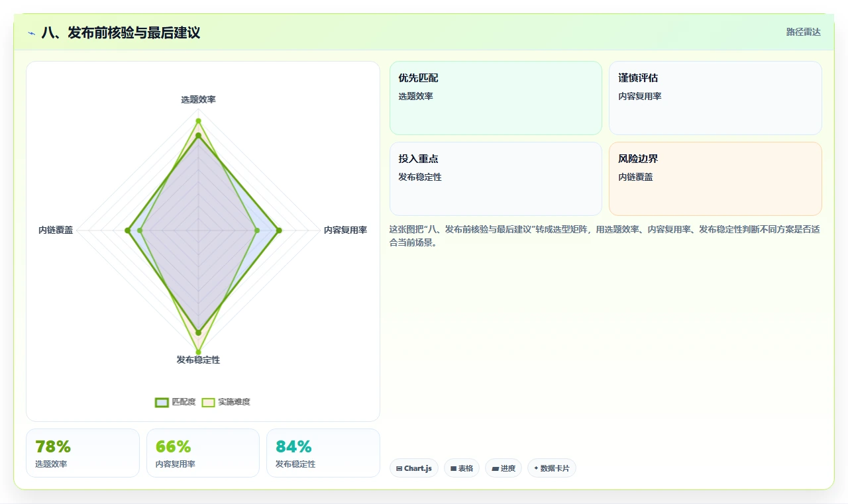Select the 84% 发布稳定性 stat card
848x504 pixels.
323,453
